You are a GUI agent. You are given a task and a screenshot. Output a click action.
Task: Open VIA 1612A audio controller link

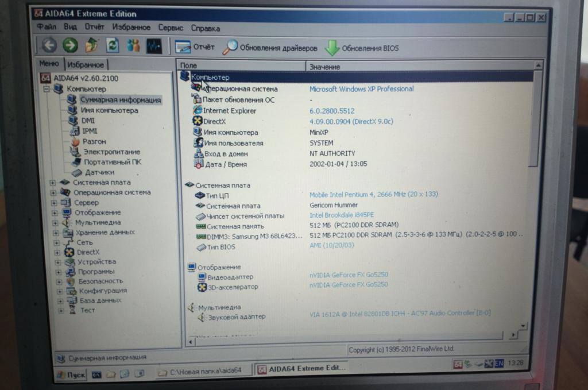click(x=400, y=314)
